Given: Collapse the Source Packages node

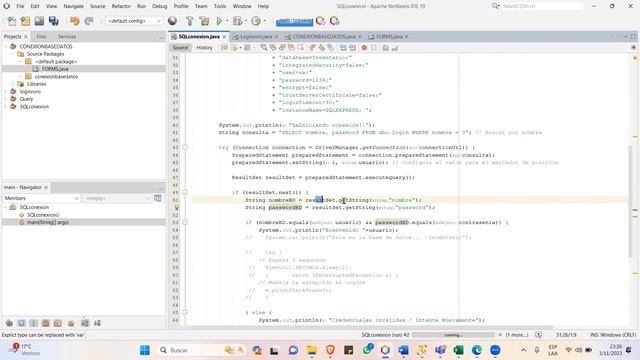Looking at the screenshot, I should (13, 54).
